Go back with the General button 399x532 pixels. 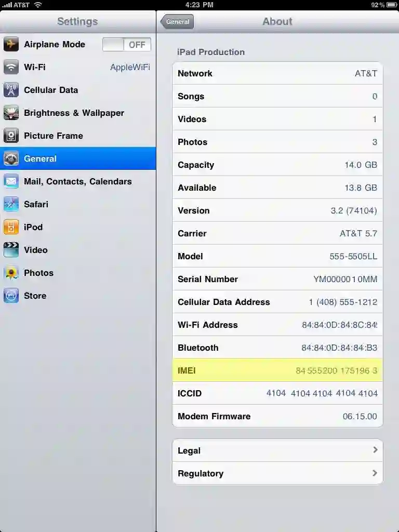pyautogui.click(x=177, y=21)
